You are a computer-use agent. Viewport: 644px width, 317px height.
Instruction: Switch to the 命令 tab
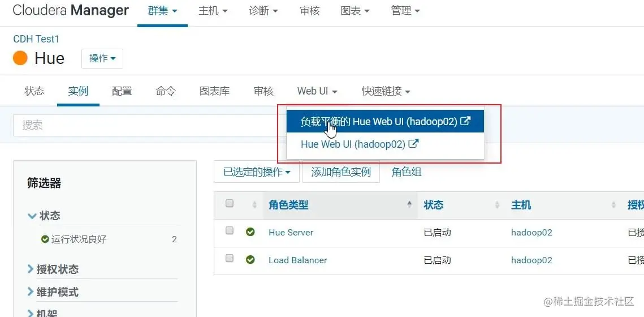pos(166,91)
